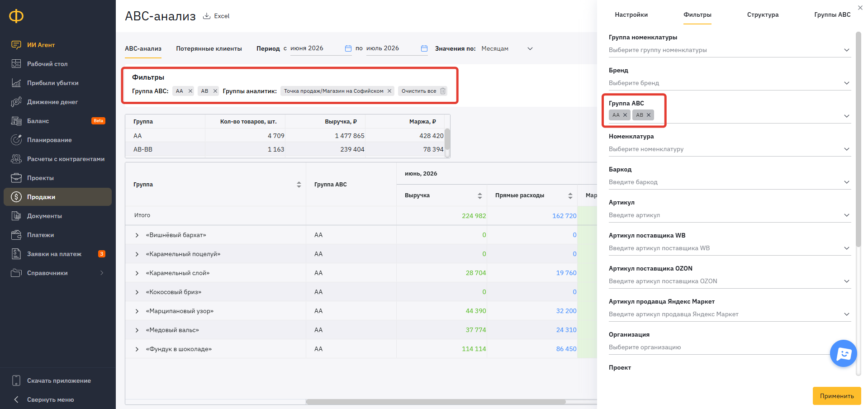Expand the Группа ABC dropdown arrow
This screenshot has width=868, height=409.
[847, 116]
